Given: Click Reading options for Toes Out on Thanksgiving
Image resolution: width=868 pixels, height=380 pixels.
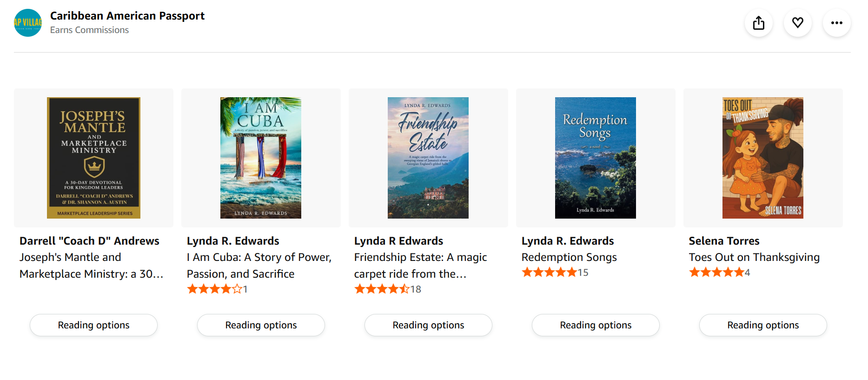Looking at the screenshot, I should (763, 325).
